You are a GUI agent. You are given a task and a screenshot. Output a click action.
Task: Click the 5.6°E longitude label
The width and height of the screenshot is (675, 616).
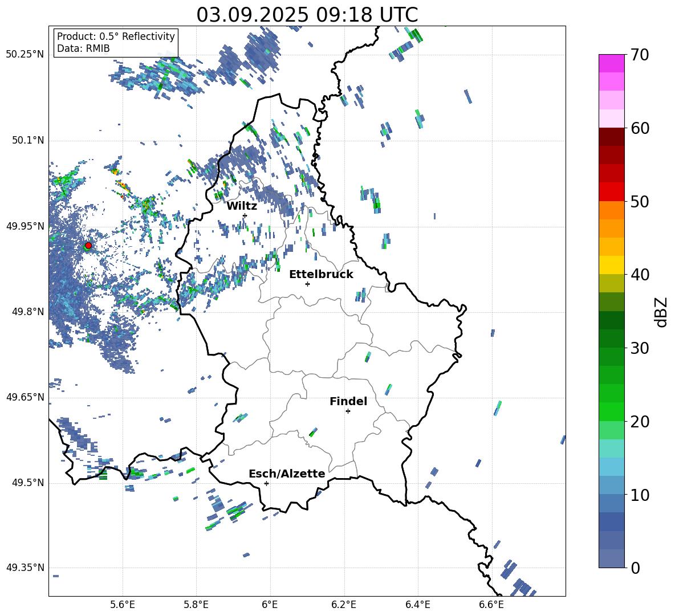tap(123, 605)
